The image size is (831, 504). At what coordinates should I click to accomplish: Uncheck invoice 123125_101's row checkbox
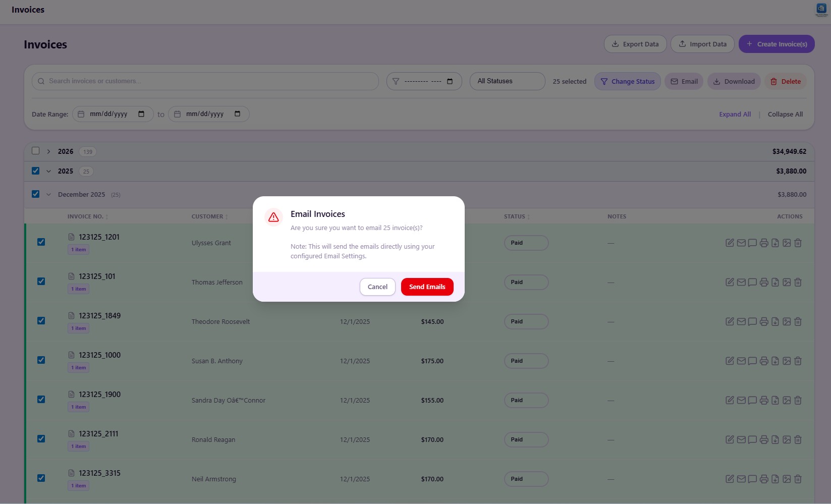[41, 281]
